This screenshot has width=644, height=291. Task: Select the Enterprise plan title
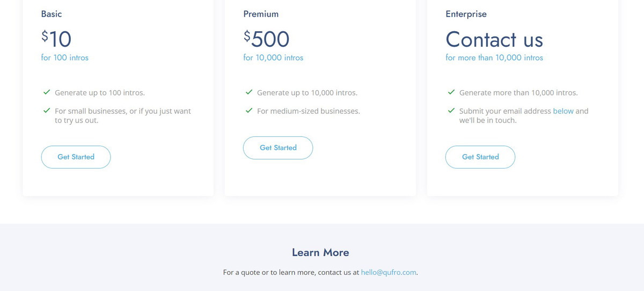coord(466,14)
